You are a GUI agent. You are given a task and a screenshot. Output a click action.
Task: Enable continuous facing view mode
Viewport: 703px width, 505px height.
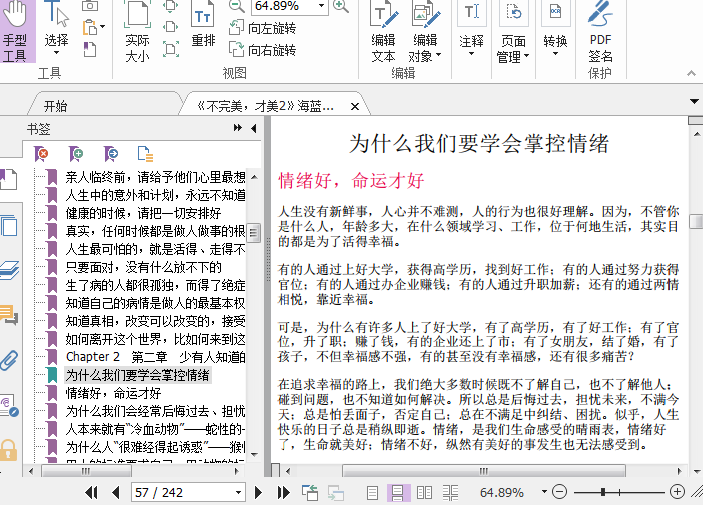pos(450,493)
